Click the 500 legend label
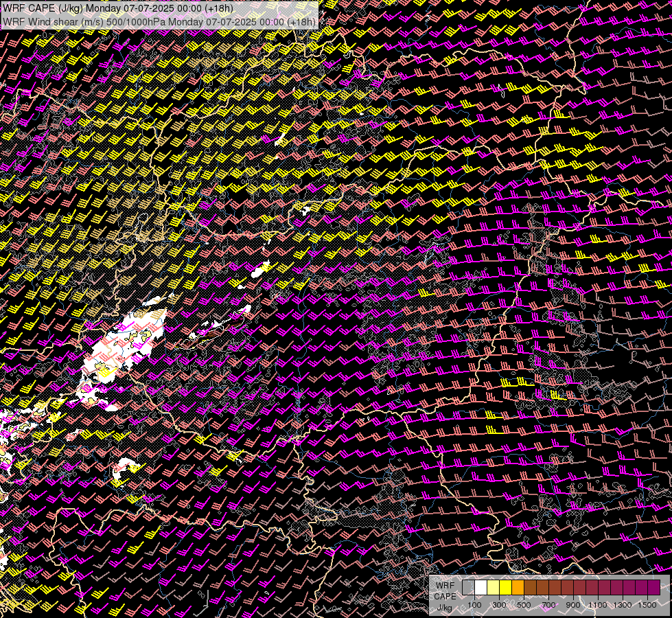 pos(524,605)
